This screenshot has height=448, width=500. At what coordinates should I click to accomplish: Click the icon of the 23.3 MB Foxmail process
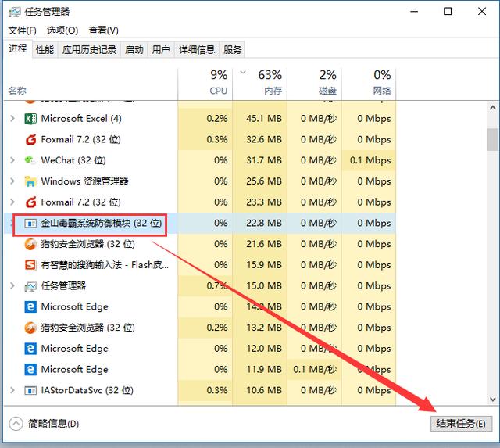point(30,202)
